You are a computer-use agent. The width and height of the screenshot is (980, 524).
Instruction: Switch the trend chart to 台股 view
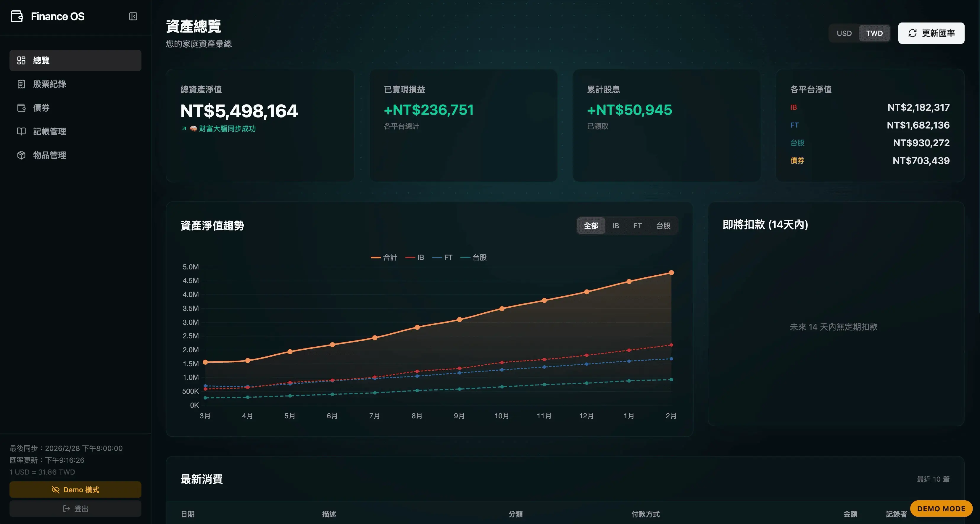pyautogui.click(x=663, y=225)
